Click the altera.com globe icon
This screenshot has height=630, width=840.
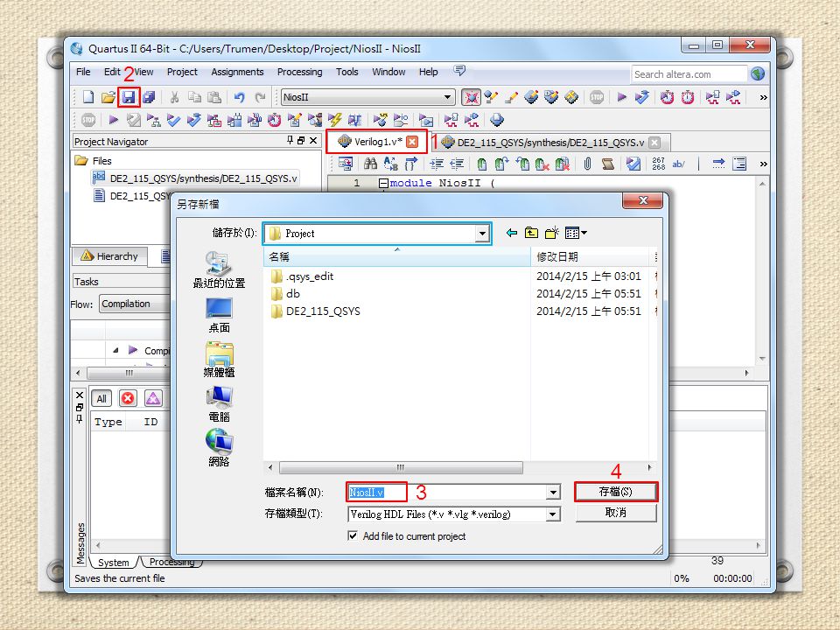758,73
